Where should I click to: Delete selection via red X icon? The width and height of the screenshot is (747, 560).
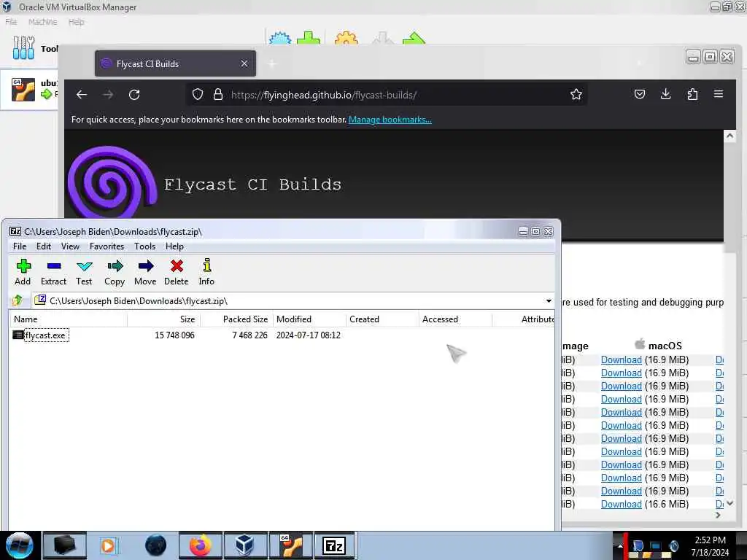coord(177,273)
